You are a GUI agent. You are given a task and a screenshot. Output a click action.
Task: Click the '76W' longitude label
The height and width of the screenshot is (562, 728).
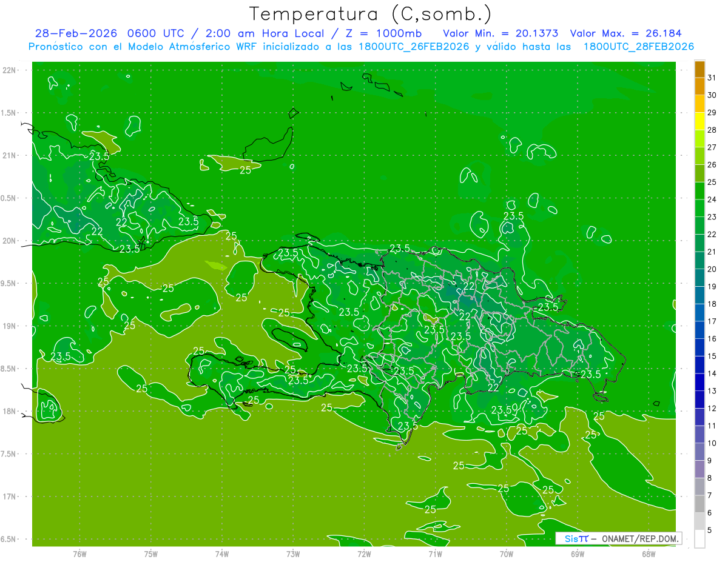coord(79,554)
